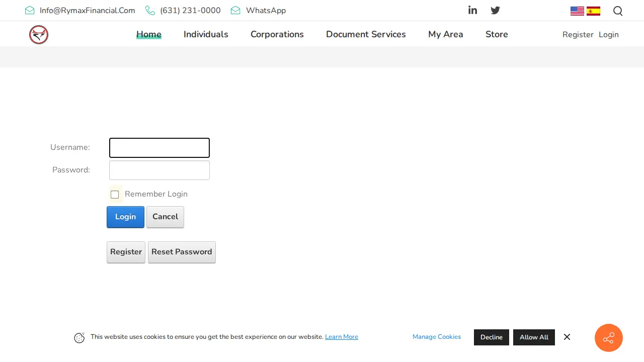Click envelope icon beside the email address
Image resolution: width=644 pixels, height=362 pixels.
point(30,11)
